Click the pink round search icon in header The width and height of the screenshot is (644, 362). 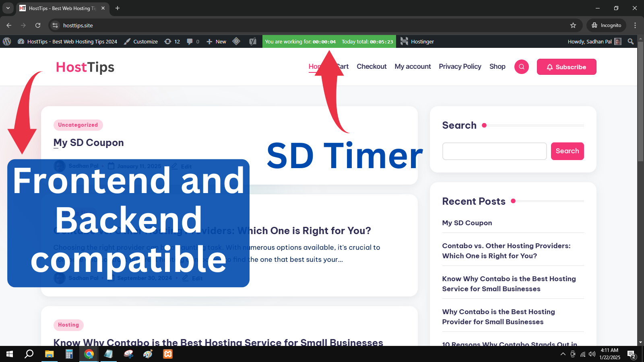point(522,67)
